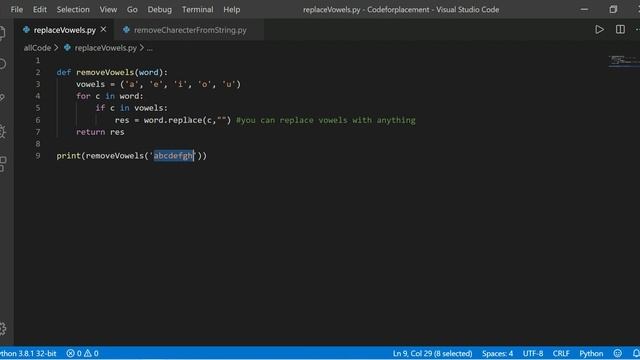The width and height of the screenshot is (640, 360).
Task: Run Python file with play icon
Action: (599, 29)
